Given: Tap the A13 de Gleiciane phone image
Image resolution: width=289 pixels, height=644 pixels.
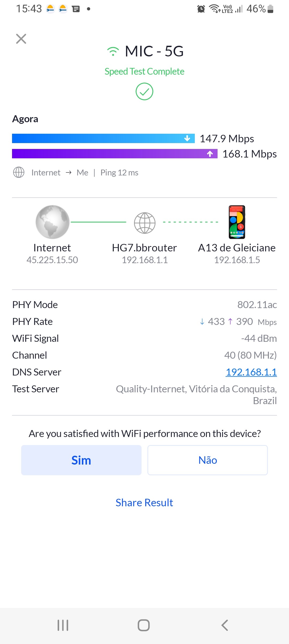Looking at the screenshot, I should pos(237,222).
